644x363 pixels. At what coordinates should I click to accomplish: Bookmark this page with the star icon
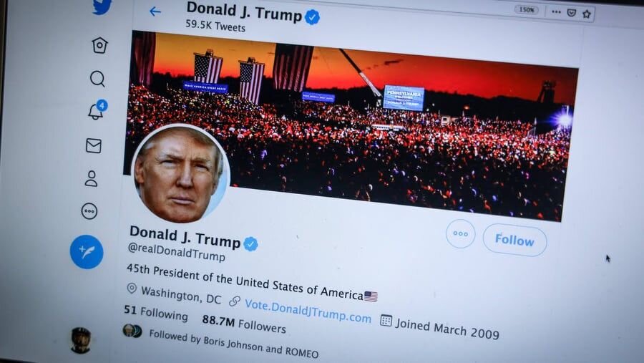(x=587, y=14)
